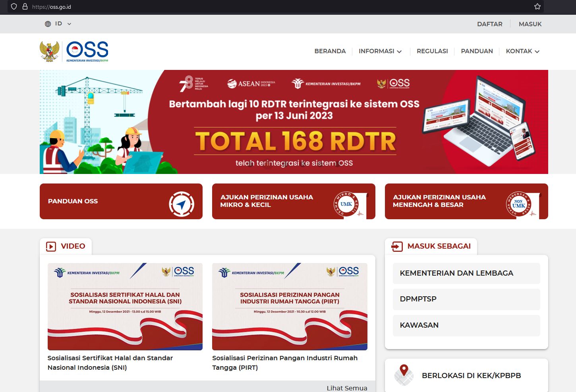Click the compass icon on PANDUAN OSS

pos(182,204)
